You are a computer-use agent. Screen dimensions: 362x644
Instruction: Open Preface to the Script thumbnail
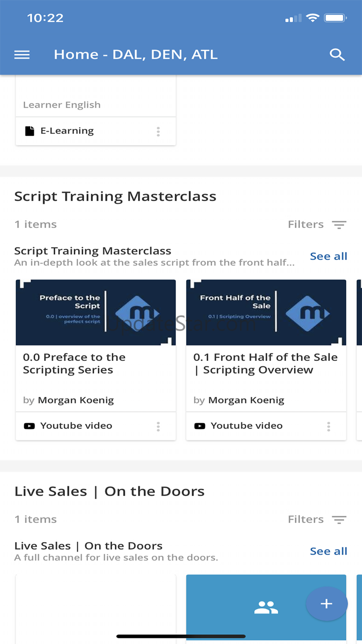[x=96, y=312]
